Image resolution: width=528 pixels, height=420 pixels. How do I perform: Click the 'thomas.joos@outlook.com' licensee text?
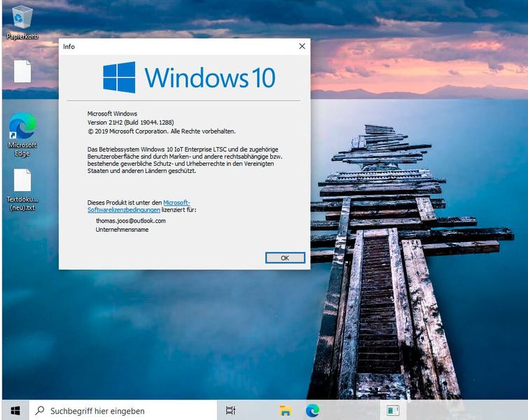click(131, 220)
